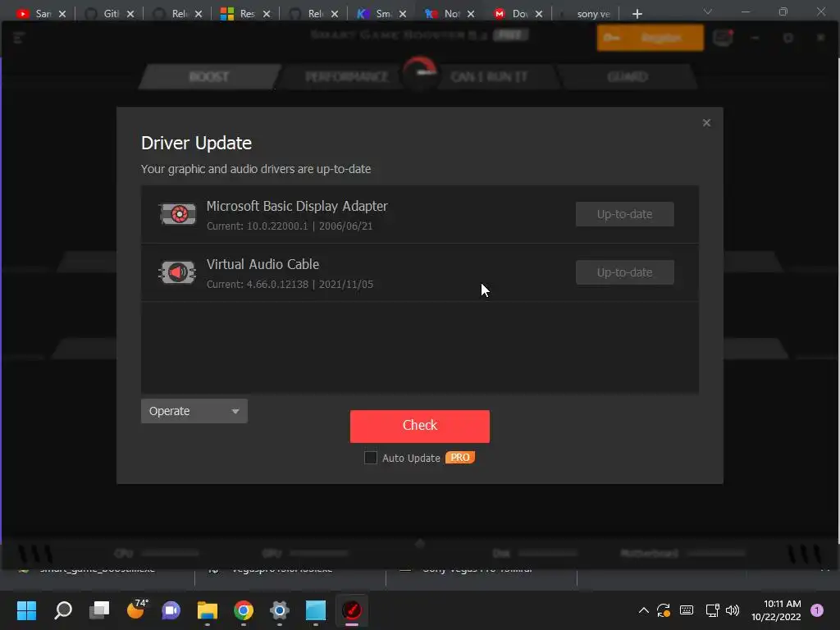Image resolution: width=840 pixels, height=630 pixels.
Task: Open Google Chrome from taskbar
Action: (243, 610)
